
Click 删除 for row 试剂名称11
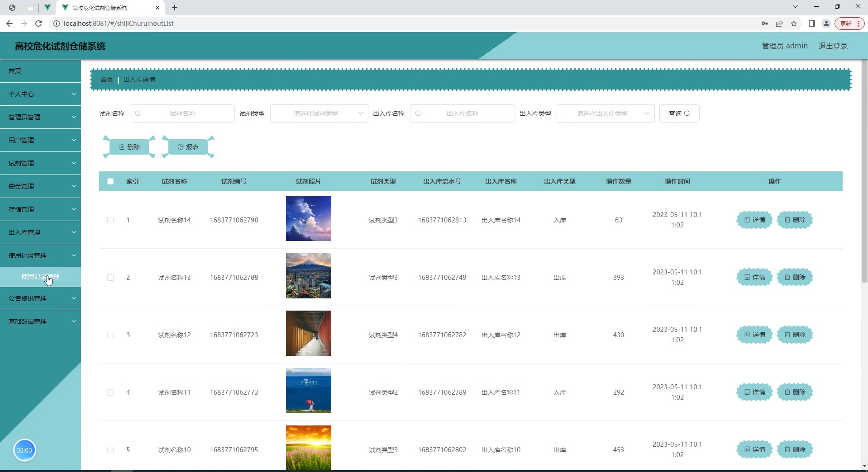[x=795, y=392]
